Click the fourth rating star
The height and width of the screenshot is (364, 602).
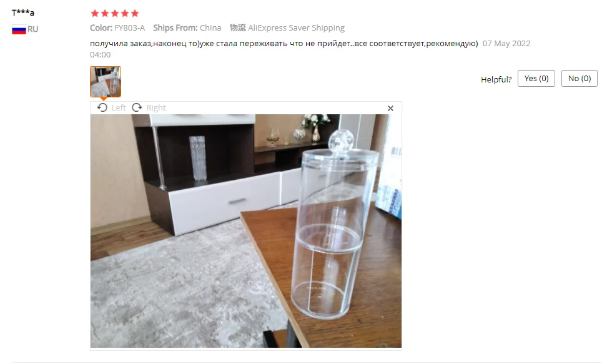[x=125, y=14]
